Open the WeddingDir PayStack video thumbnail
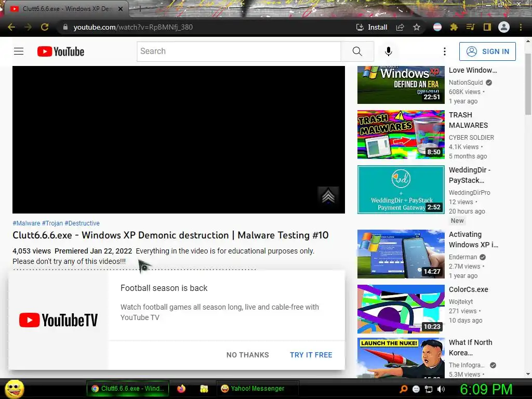Viewport: 532px width, 399px height. coord(401,190)
